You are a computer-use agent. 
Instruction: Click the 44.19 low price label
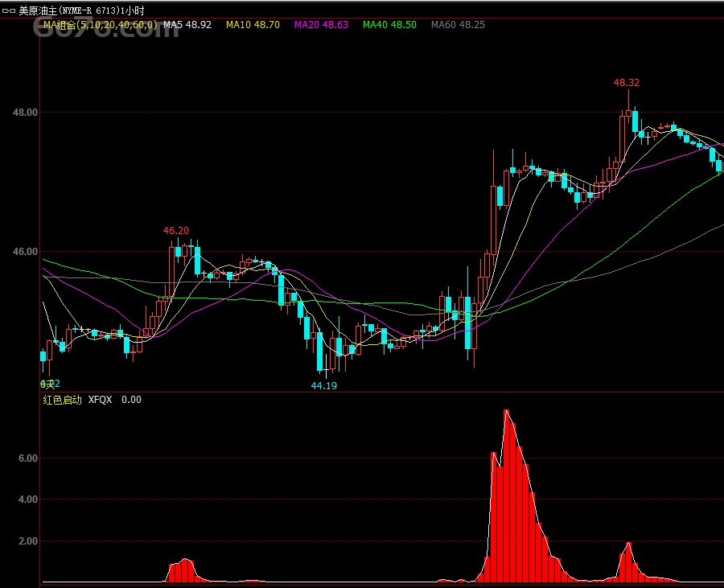tap(323, 386)
